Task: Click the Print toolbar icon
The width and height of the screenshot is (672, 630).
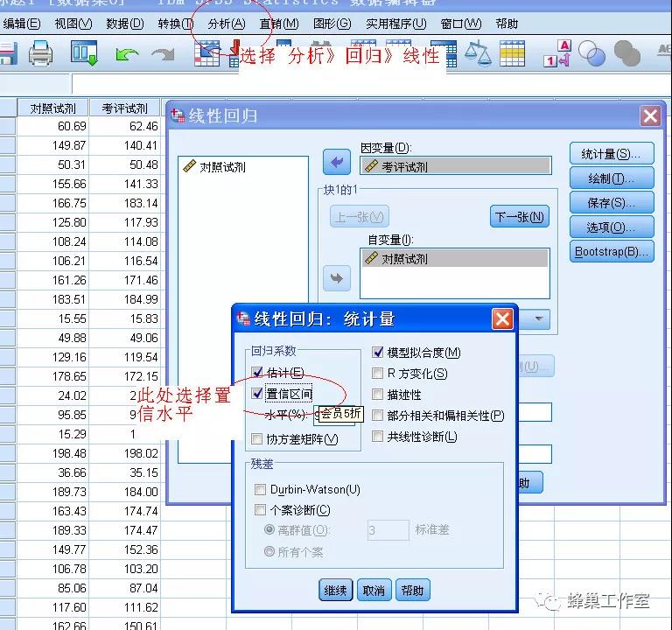Action: [x=41, y=55]
